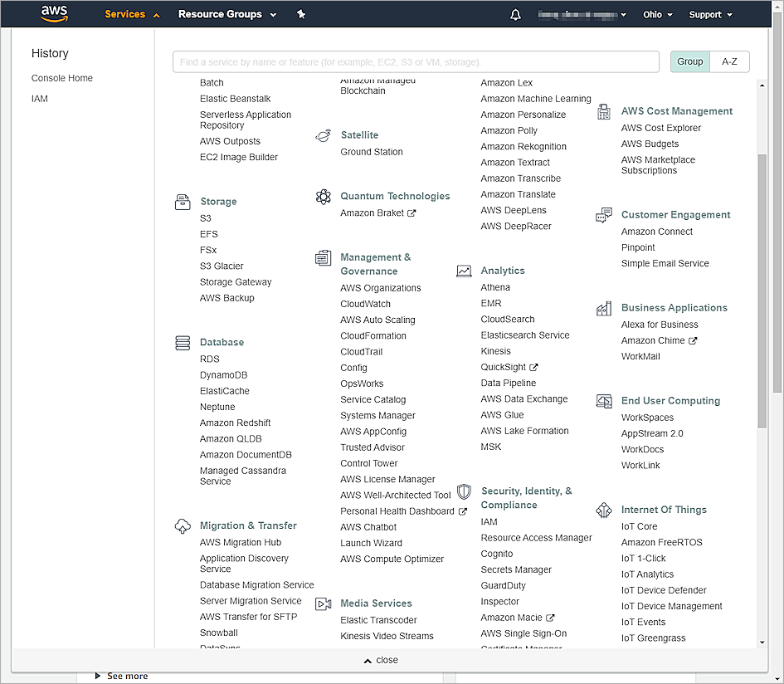Open the GuardDuty service
The width and height of the screenshot is (784, 684).
point(503,585)
